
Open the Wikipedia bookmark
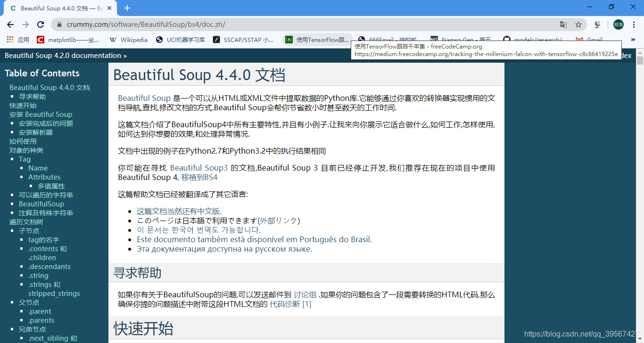tap(129, 40)
